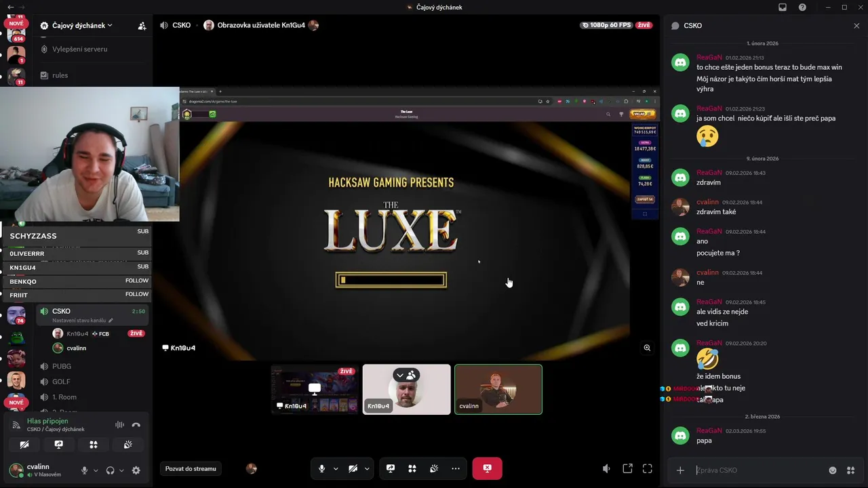Image resolution: width=868 pixels, height=488 pixels.
Task: Click the zoom magnifier on the stream view
Action: [647, 348]
